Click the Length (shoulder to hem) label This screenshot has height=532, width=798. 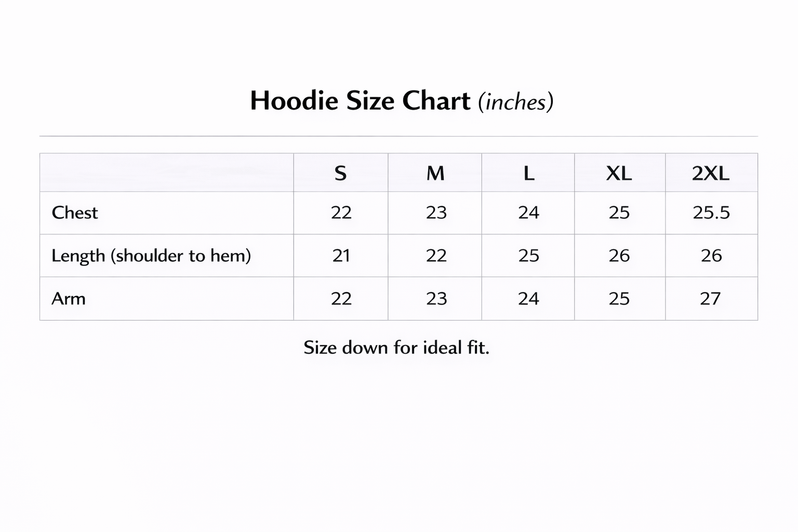(151, 256)
